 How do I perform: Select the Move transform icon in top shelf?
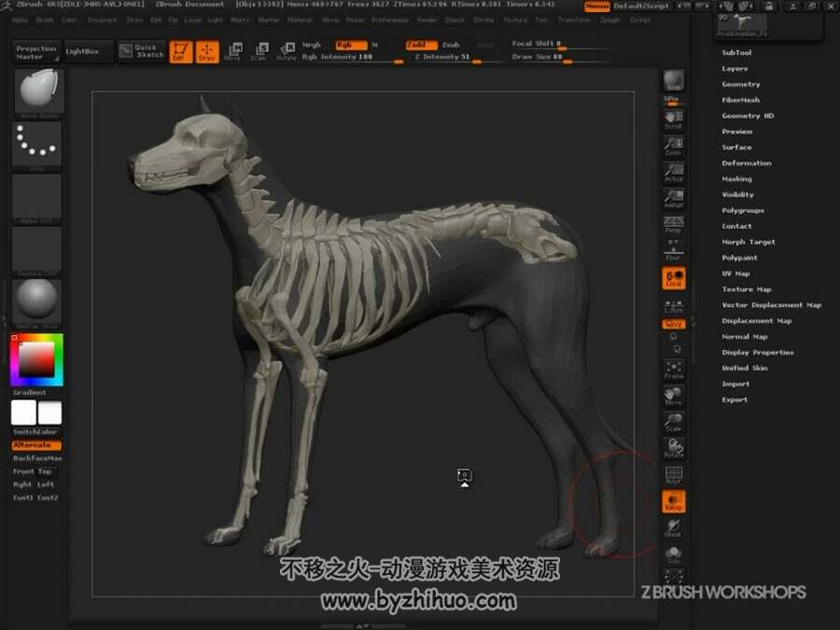click(x=233, y=52)
